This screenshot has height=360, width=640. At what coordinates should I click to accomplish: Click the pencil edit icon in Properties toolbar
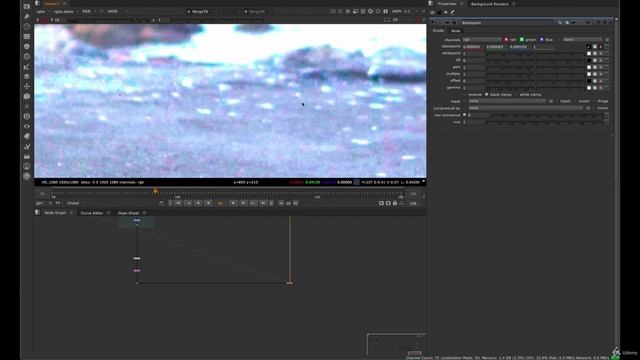[452, 12]
